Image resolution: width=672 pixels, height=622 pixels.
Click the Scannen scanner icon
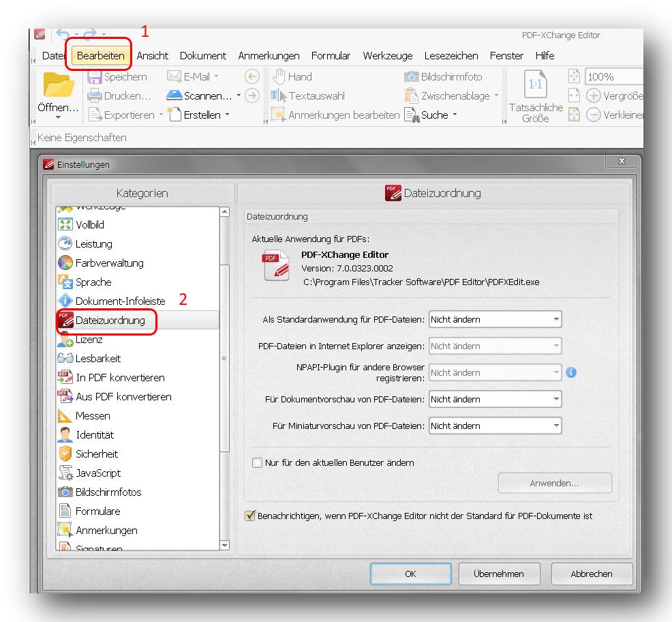(174, 95)
